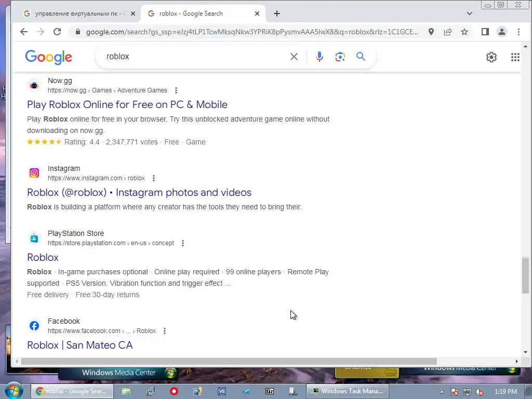The height and width of the screenshot is (399, 532).
Task: Show hidden system tray icons
Action: pos(442,392)
